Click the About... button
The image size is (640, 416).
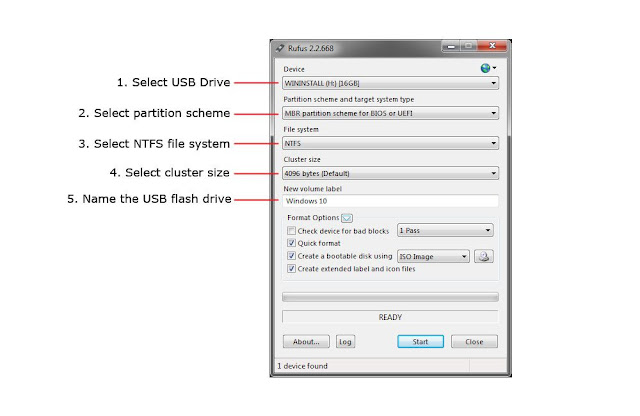(306, 342)
